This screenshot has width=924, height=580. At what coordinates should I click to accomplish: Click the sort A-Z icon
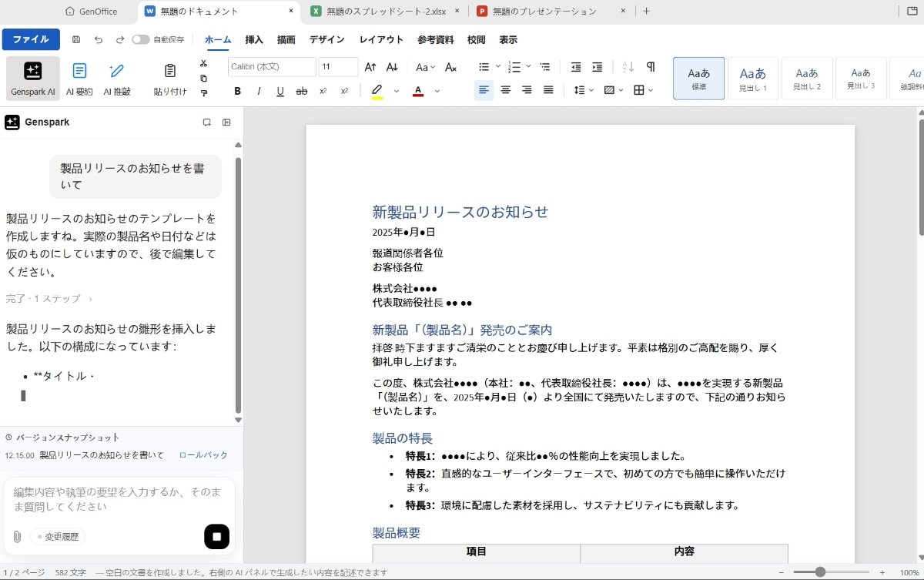point(628,67)
